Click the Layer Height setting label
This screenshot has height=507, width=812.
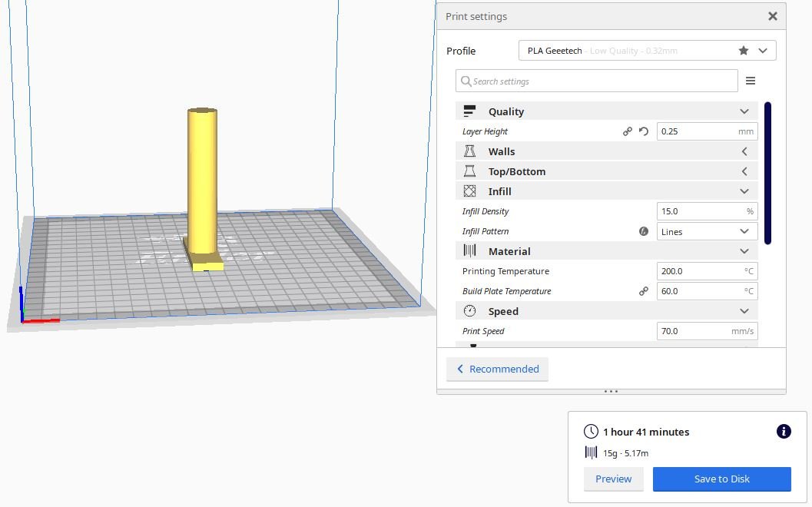point(485,131)
